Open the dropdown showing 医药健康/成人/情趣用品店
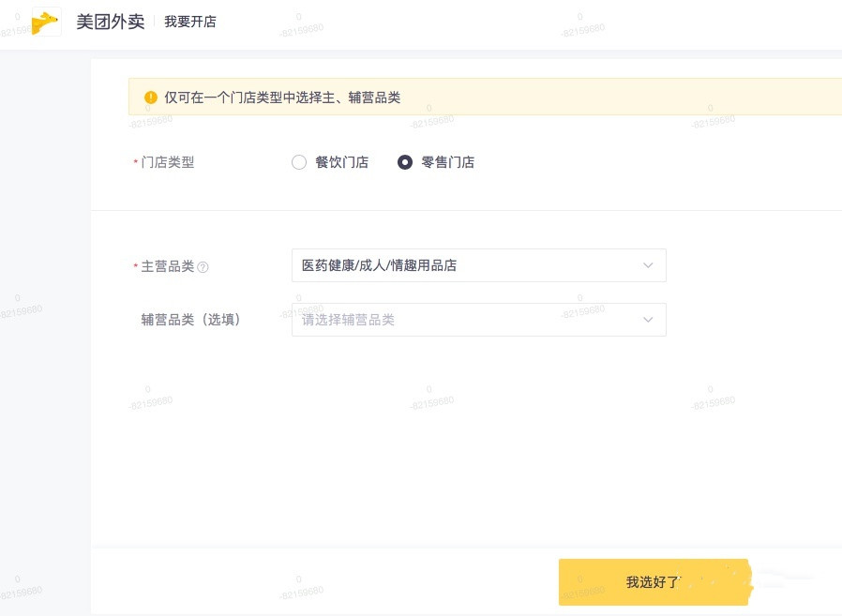The image size is (842, 616). (478, 265)
